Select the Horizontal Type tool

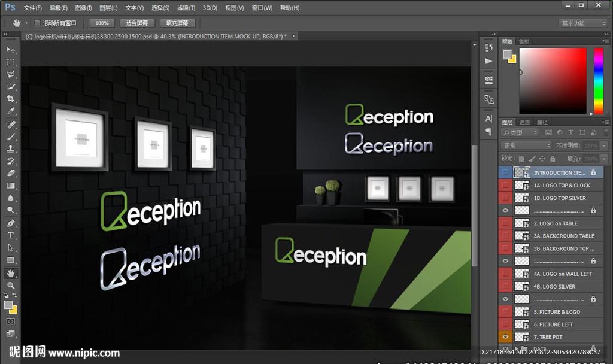[11, 235]
